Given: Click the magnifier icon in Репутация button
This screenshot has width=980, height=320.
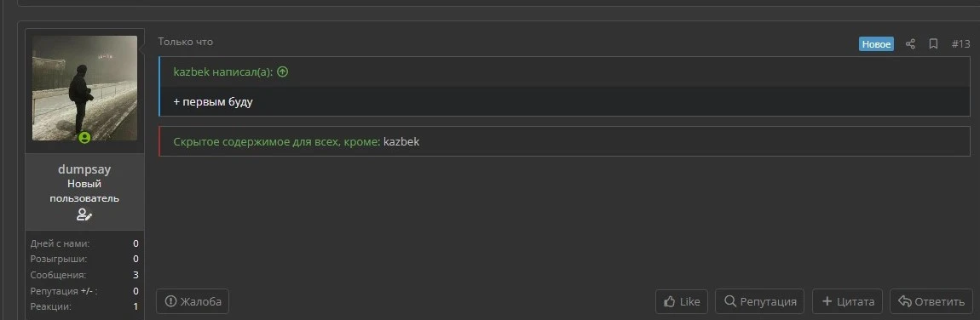Looking at the screenshot, I should 730,302.
